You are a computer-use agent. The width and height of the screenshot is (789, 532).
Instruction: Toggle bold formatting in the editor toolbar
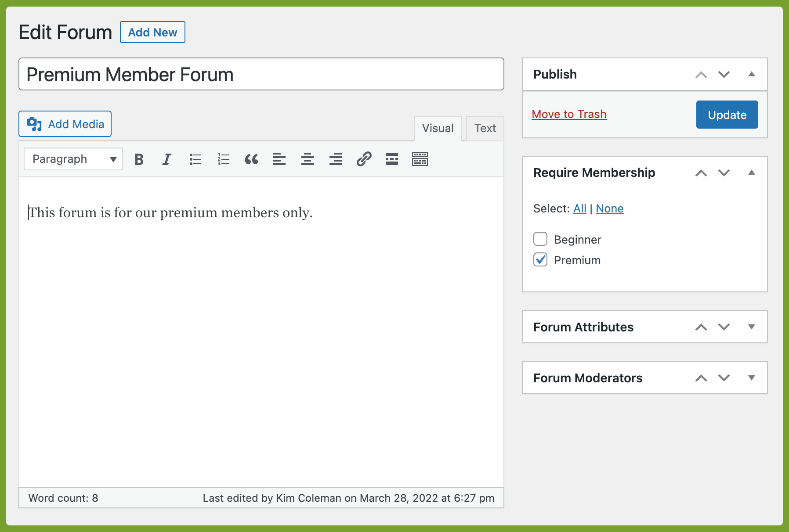139,159
